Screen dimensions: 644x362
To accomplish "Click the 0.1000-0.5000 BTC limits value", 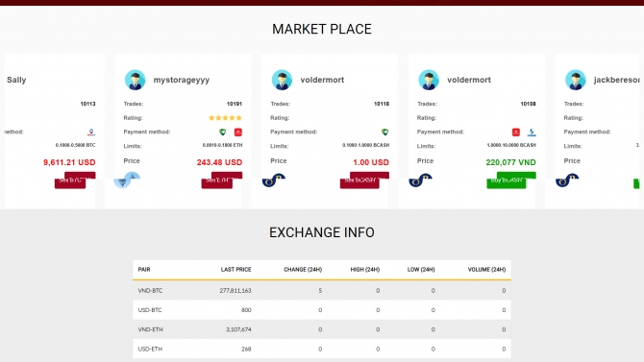I will point(76,145).
